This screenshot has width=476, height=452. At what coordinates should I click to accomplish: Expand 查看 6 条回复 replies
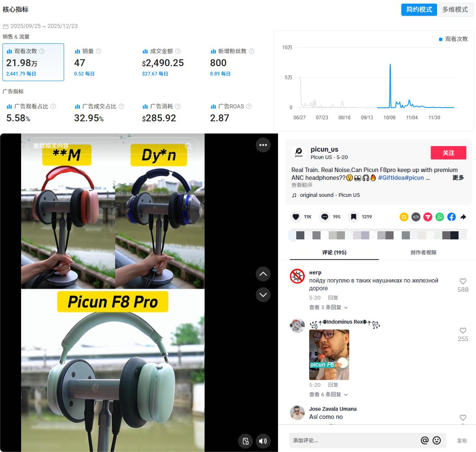click(x=328, y=395)
